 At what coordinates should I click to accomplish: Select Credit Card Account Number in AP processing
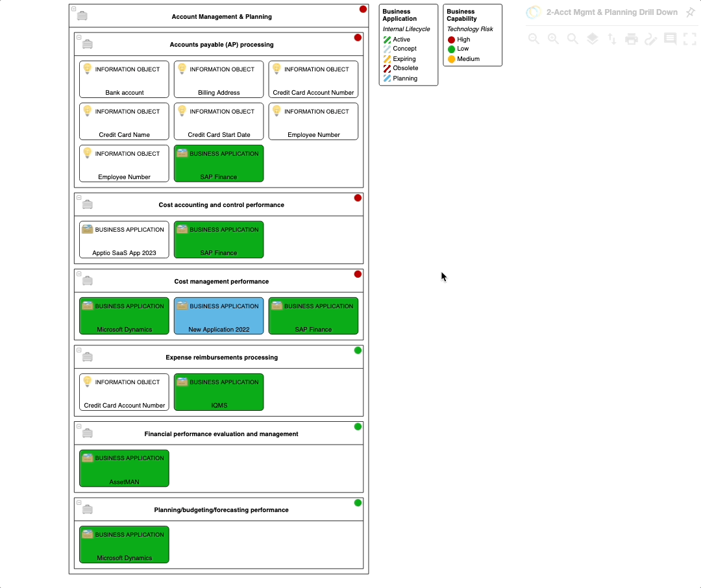pyautogui.click(x=314, y=79)
